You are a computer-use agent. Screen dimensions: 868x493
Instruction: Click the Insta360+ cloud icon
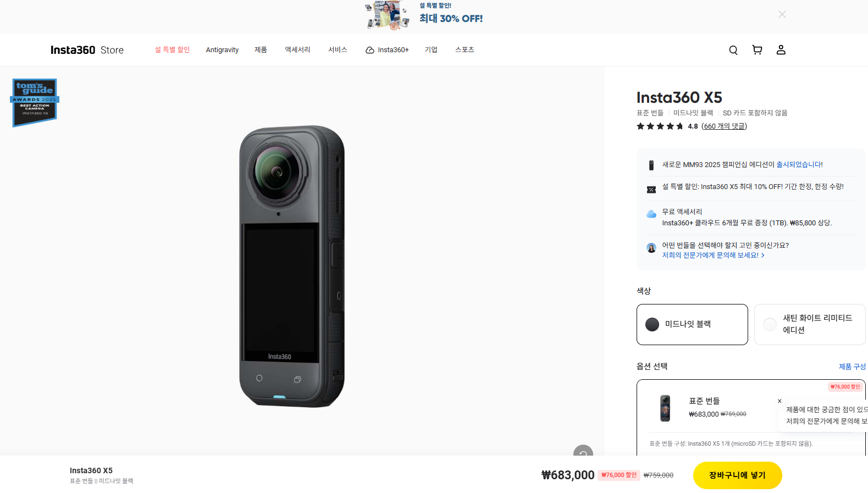pyautogui.click(x=370, y=50)
